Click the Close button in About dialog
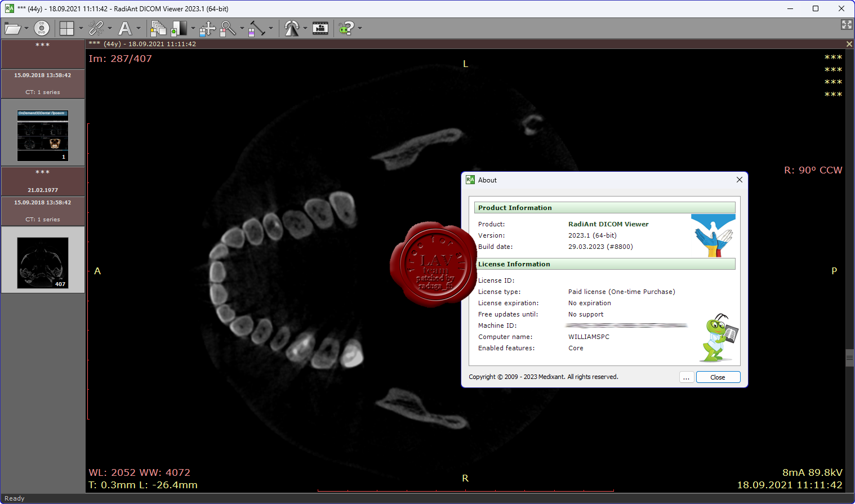Image resolution: width=855 pixels, height=504 pixels. (718, 377)
